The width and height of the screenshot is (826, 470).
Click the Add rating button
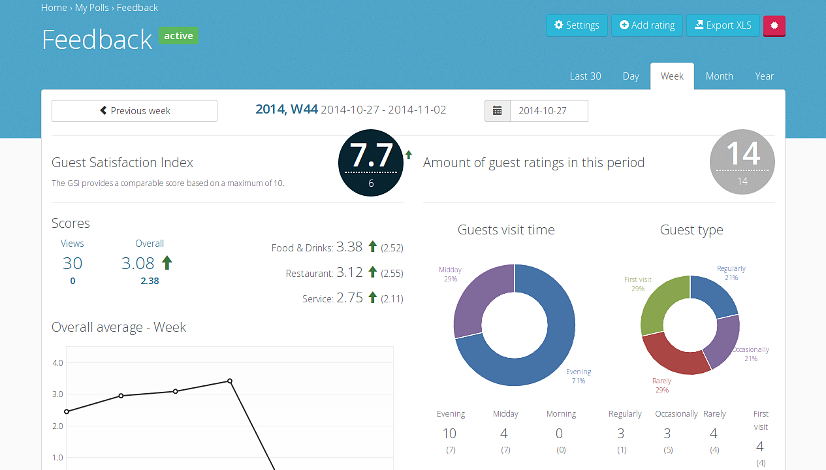[x=647, y=26]
